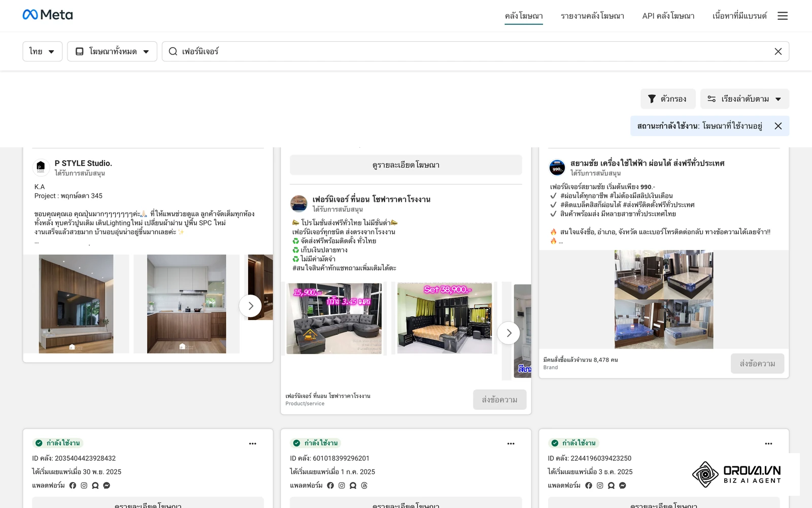Open the TV wall image in P STYLE ad
The height and width of the screenshot is (508, 812).
point(76,304)
